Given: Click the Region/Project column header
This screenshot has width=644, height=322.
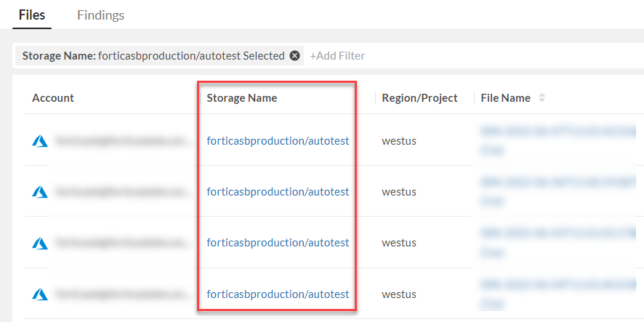Looking at the screenshot, I should [x=419, y=98].
